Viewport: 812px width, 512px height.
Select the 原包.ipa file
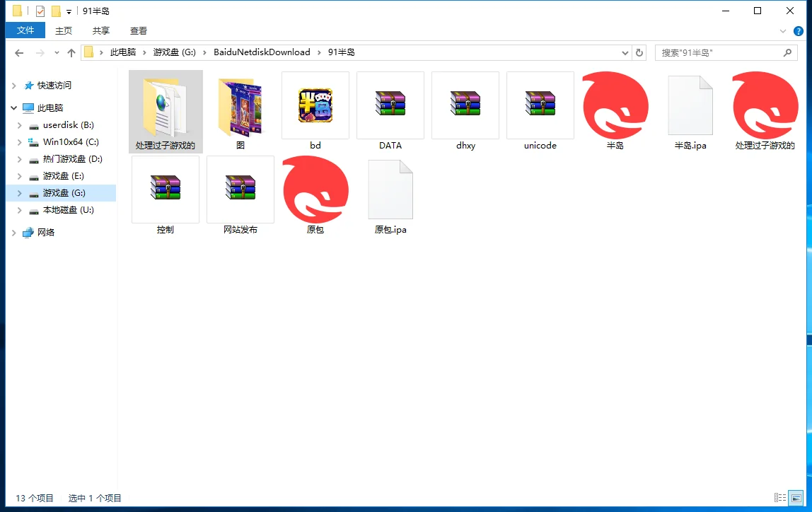click(x=390, y=190)
